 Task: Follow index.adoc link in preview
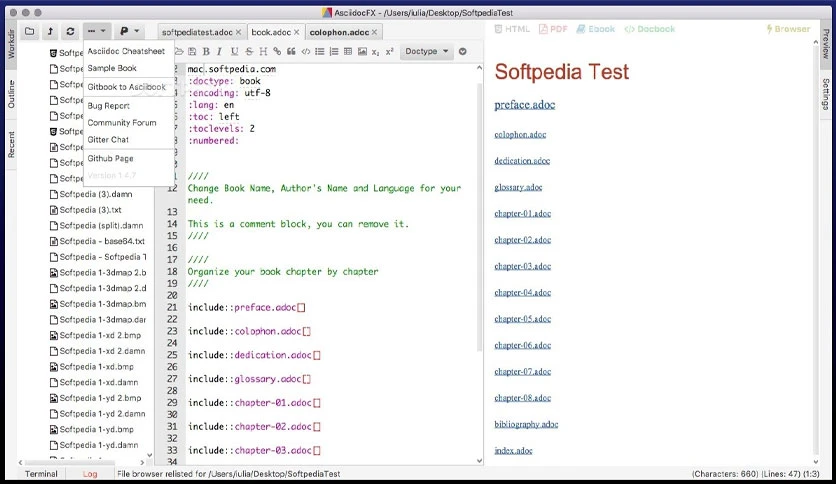[513, 450]
